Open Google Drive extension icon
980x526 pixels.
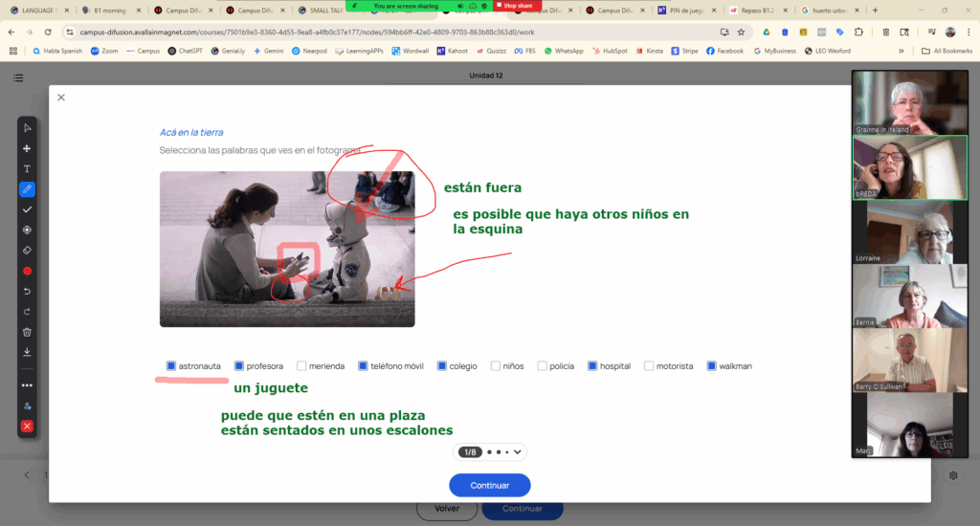click(x=767, y=32)
